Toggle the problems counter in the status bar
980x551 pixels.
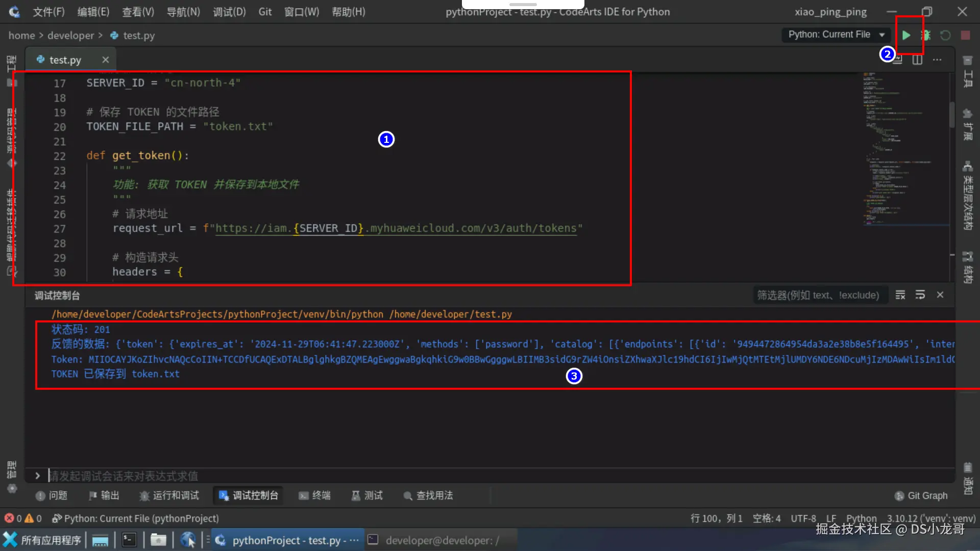[x=23, y=518]
